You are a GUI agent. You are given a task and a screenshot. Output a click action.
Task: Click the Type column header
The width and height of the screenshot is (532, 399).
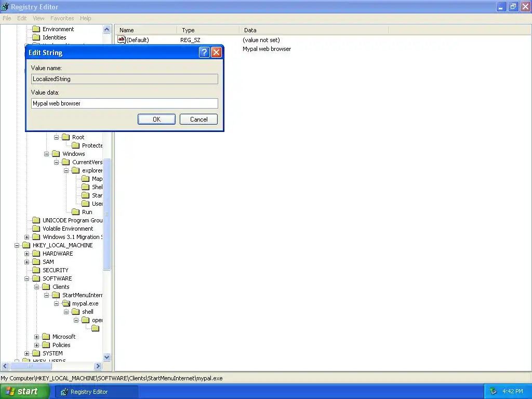[208, 30]
